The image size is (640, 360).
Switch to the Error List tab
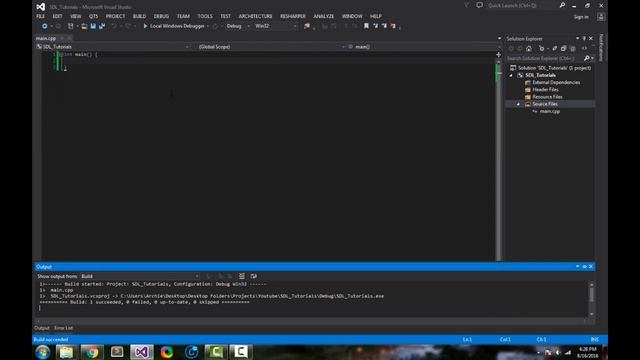64,328
